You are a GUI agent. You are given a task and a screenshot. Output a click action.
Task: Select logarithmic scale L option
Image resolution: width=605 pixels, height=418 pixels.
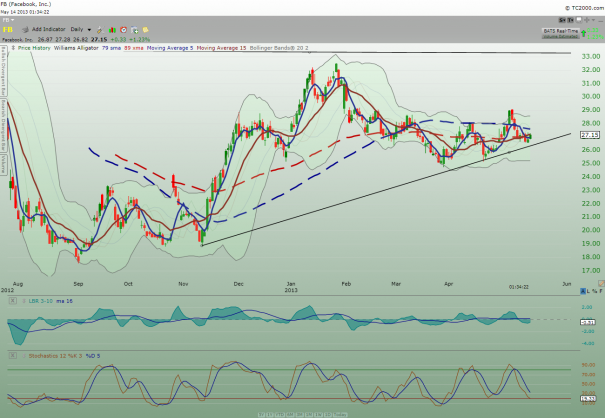point(589,291)
